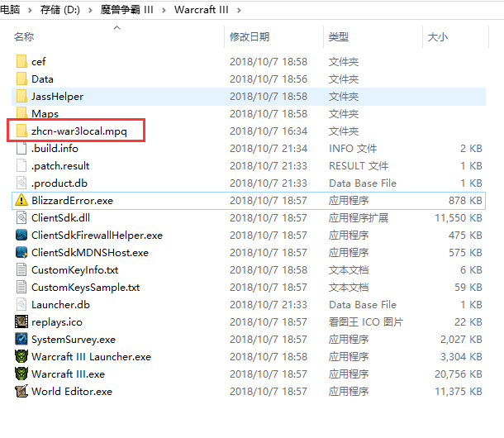Click the ClientSdk.dll file icon

tap(21, 217)
